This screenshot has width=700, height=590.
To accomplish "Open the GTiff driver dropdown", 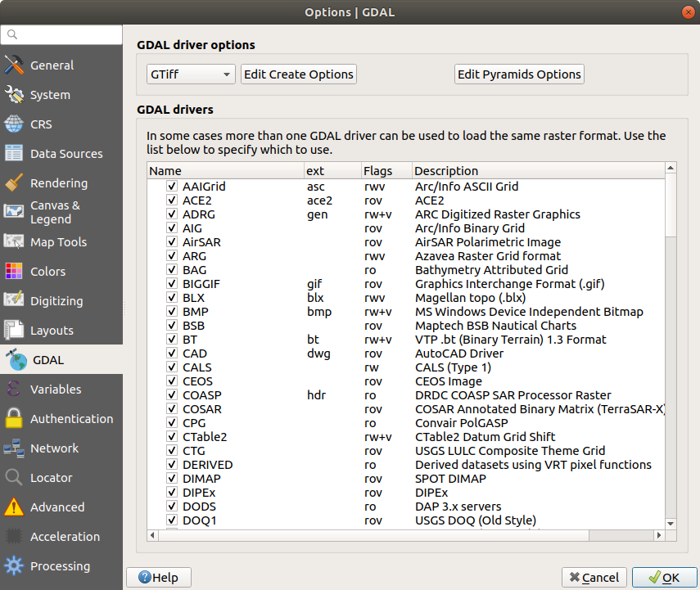I will tap(191, 74).
